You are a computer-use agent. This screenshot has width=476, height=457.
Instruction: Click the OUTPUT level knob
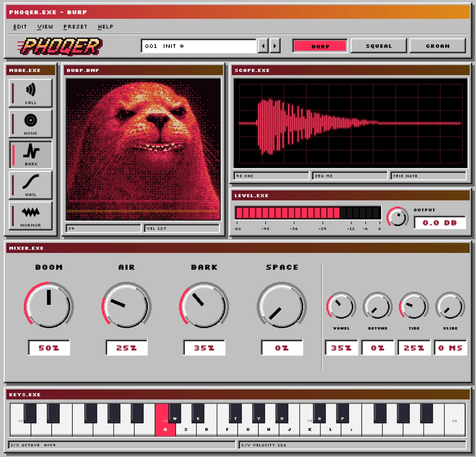pyautogui.click(x=397, y=217)
